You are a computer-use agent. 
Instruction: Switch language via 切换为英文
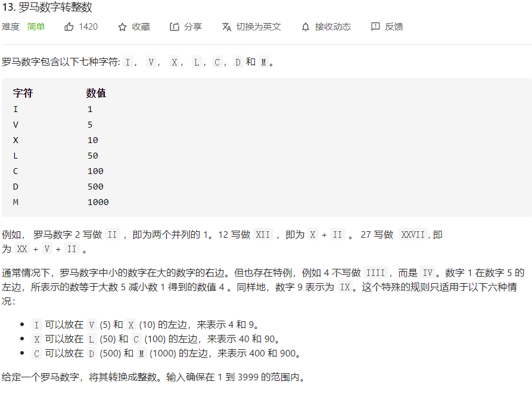[251, 27]
